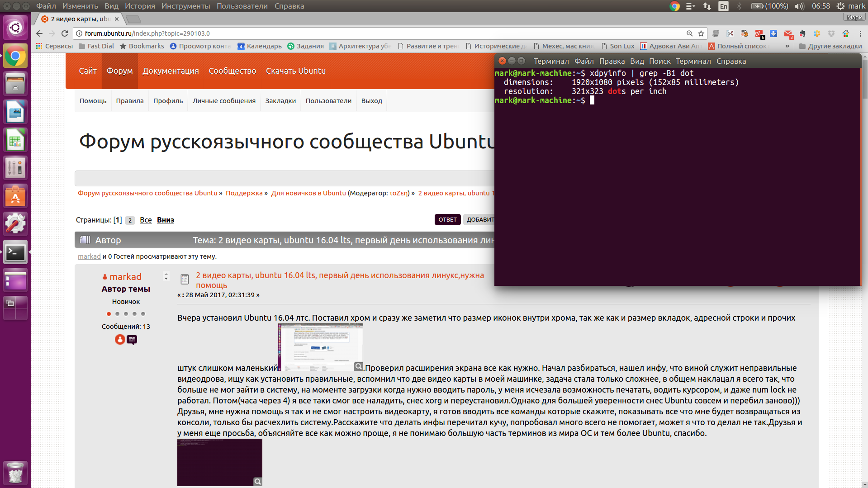The height and width of the screenshot is (488, 868).
Task: Open the Todoist extension icon
Action: (x=759, y=34)
